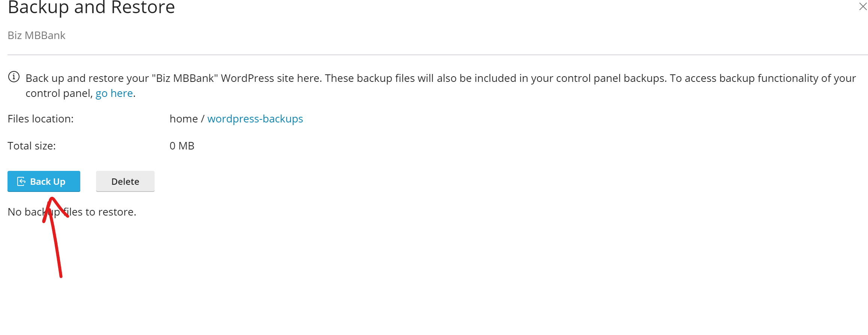Close the Backup and Restore dialog
868x335 pixels.
click(x=862, y=6)
